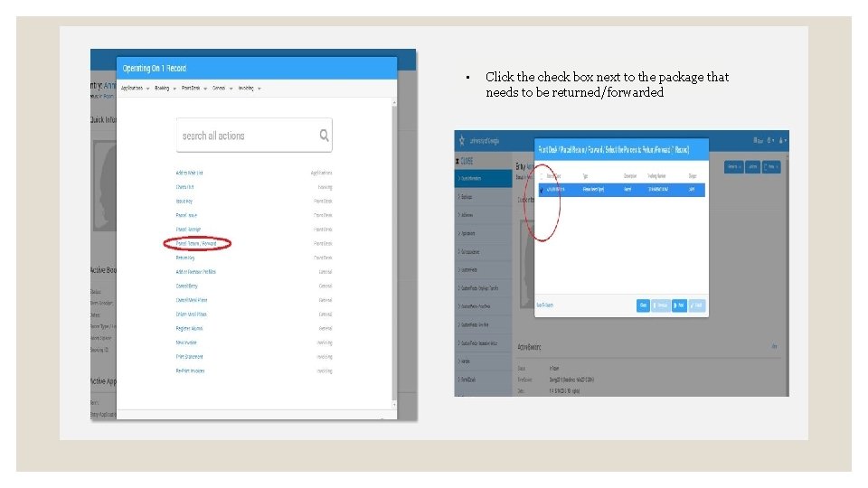Image resolution: width=868 pixels, height=488 pixels.
Task: Click the Parcel Issue action link
Action: [186, 215]
